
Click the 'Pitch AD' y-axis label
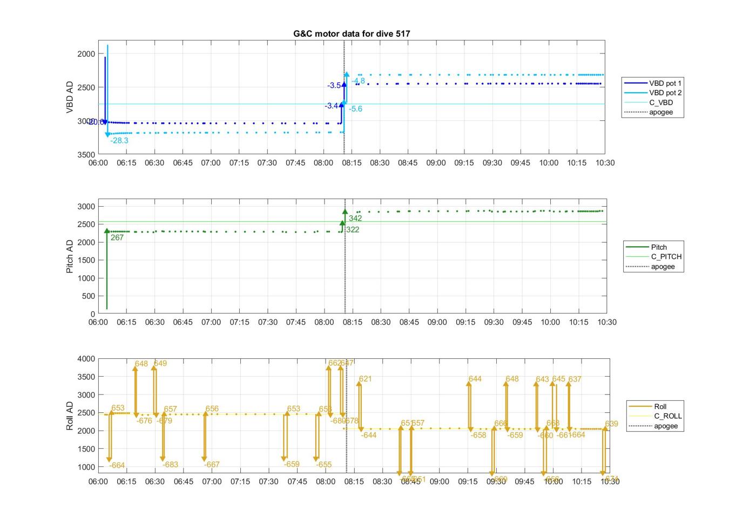(70, 257)
